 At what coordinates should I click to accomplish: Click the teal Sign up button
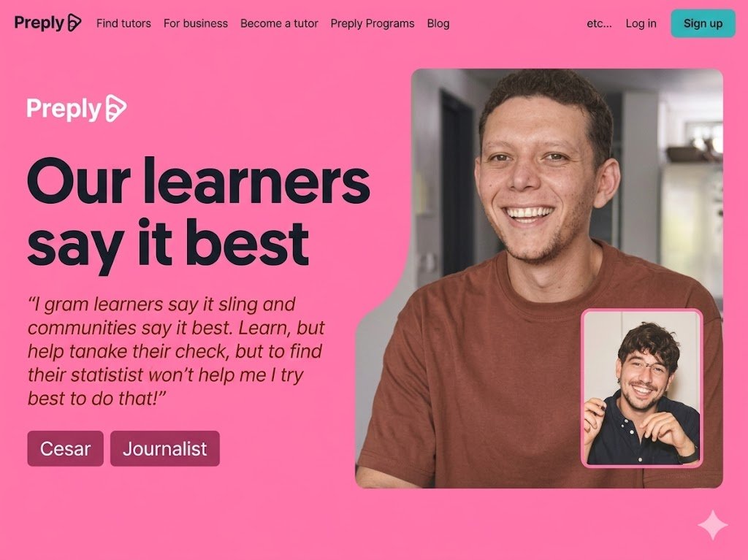[x=703, y=23]
